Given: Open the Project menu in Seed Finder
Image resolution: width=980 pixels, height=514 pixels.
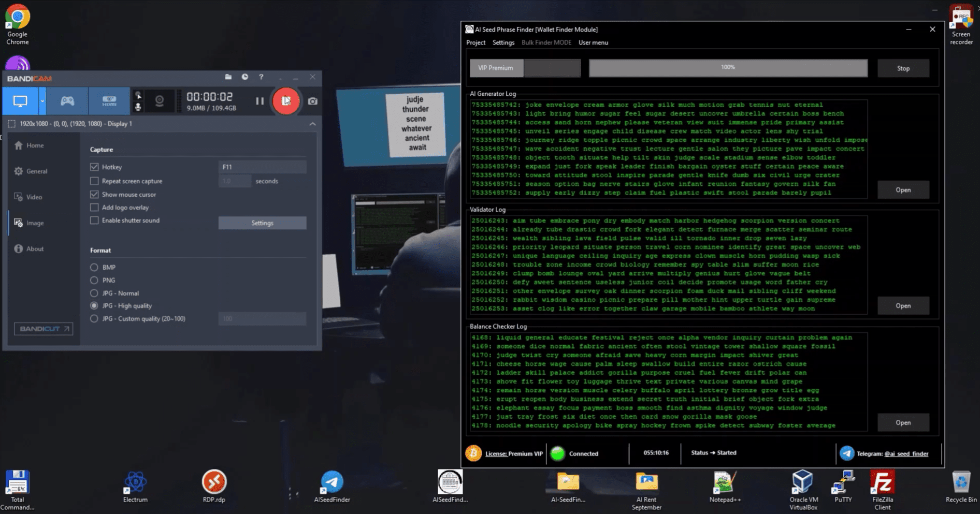Looking at the screenshot, I should coord(475,42).
